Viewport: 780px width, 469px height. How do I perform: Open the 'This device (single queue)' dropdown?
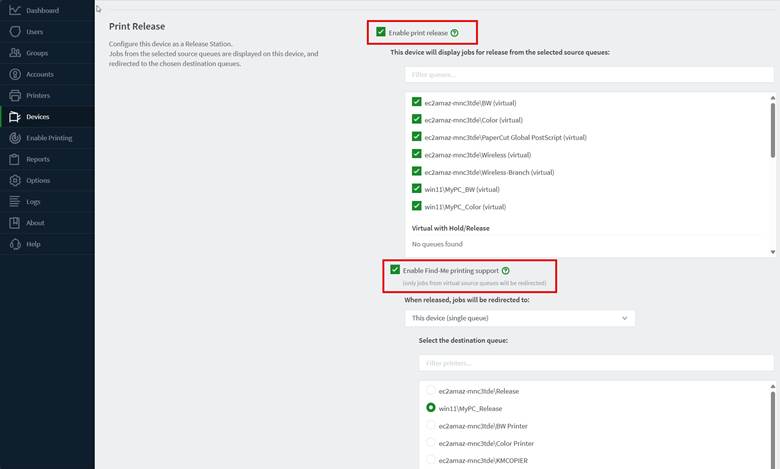pos(520,318)
